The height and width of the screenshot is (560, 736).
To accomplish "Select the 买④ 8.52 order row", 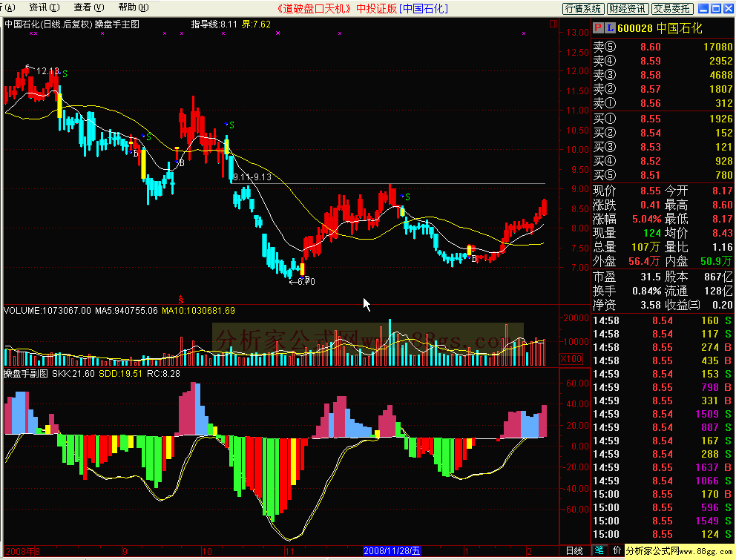I will 663,161.
